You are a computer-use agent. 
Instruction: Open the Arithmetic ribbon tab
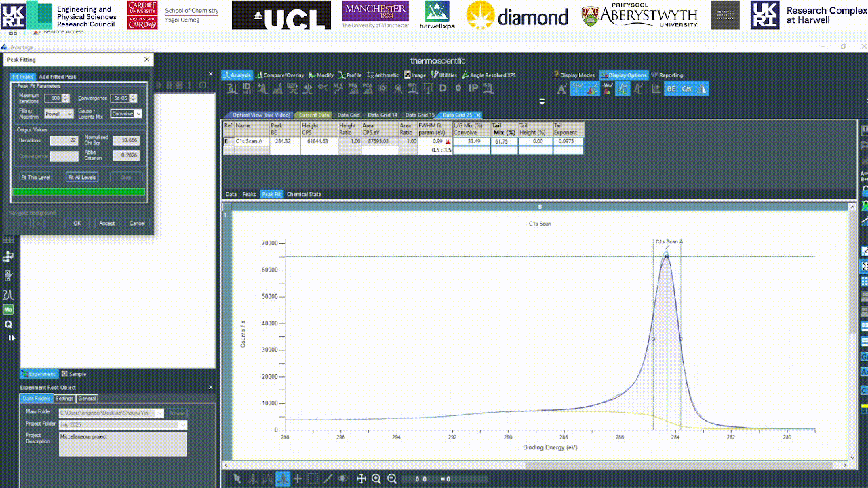[383, 75]
